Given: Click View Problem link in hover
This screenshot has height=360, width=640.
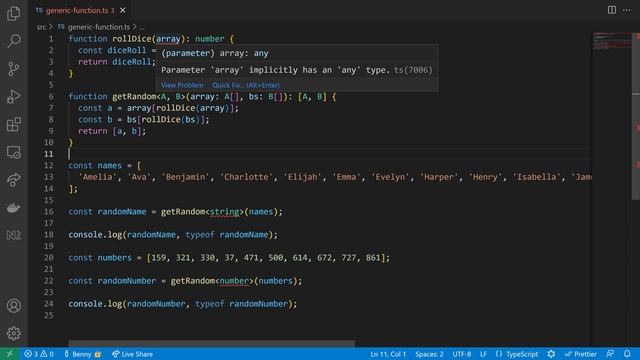Looking at the screenshot, I should (182, 85).
